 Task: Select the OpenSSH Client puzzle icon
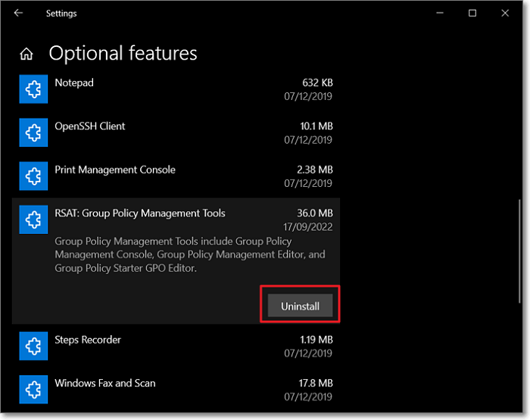pyautogui.click(x=33, y=132)
